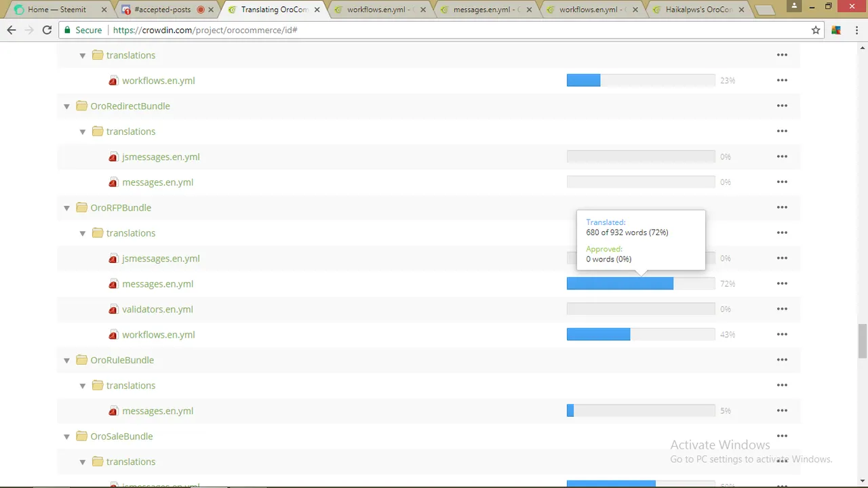Click the 72% progress bar of messages.en.yml
Screen dimensions: 868x488
coord(641,283)
